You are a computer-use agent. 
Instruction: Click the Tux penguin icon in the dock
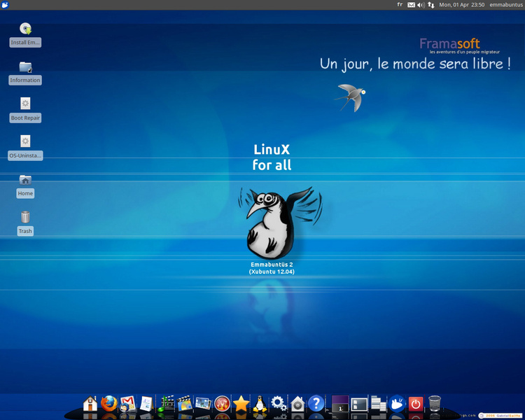click(x=260, y=404)
